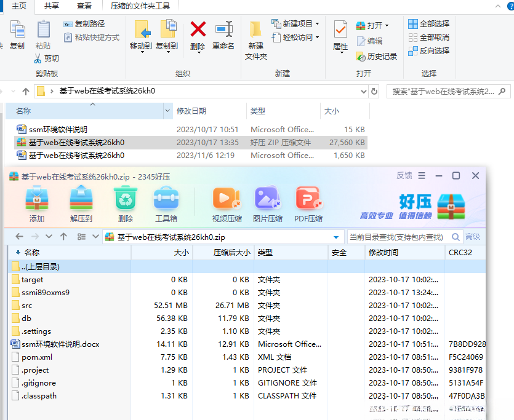Sort Explorer by 修改日期 column

coord(209,111)
